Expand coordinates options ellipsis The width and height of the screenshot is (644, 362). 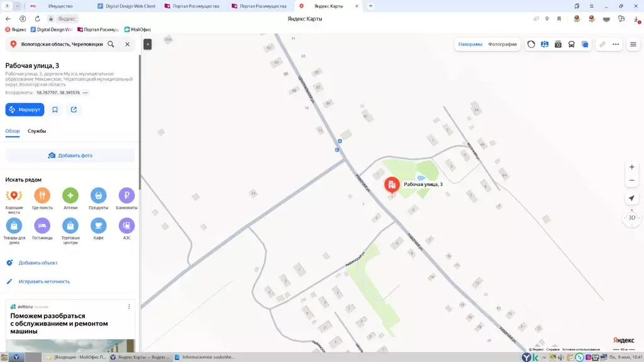(x=86, y=93)
